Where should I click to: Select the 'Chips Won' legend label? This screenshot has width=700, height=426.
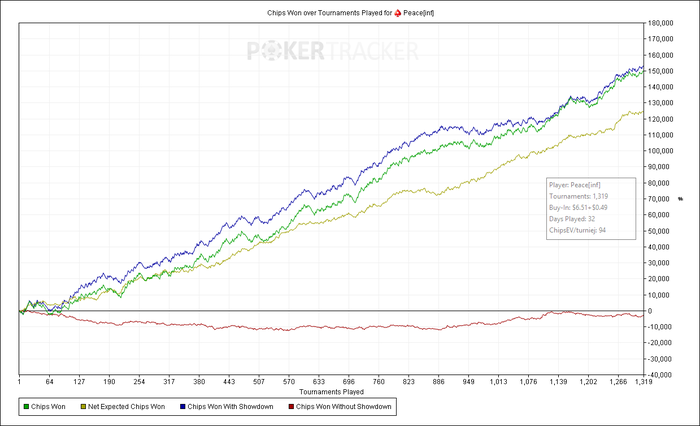48,407
